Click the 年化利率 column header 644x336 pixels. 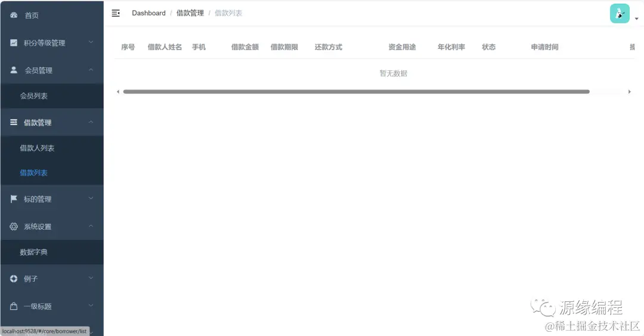coord(451,47)
